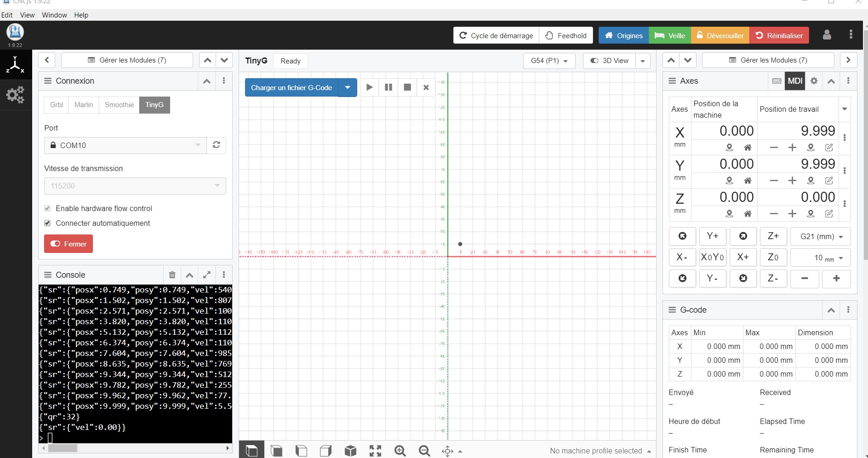Toggle Connecter automatiquement checkbox
The width and height of the screenshot is (868, 458).
(x=47, y=223)
